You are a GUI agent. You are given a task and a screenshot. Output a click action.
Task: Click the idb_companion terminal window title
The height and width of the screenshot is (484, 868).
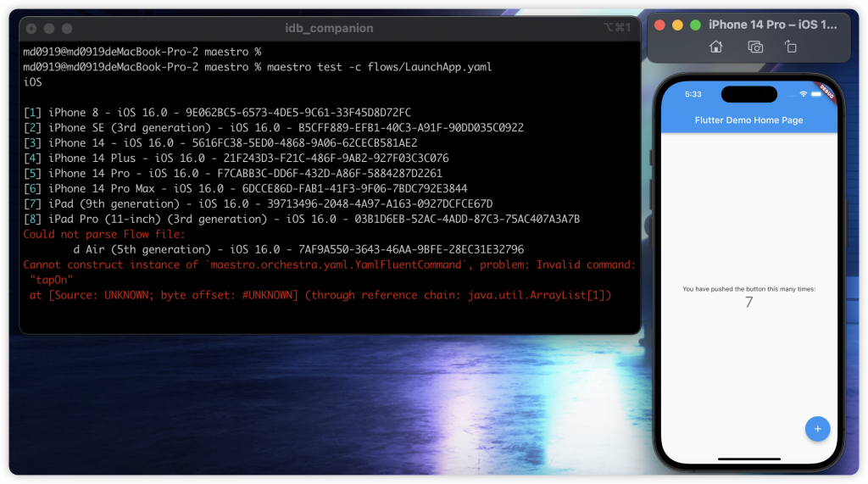pos(329,28)
